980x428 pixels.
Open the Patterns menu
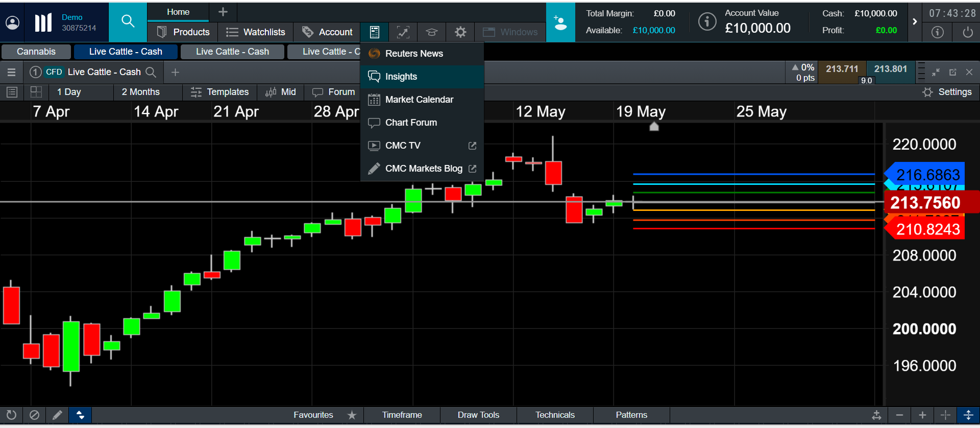click(x=631, y=415)
